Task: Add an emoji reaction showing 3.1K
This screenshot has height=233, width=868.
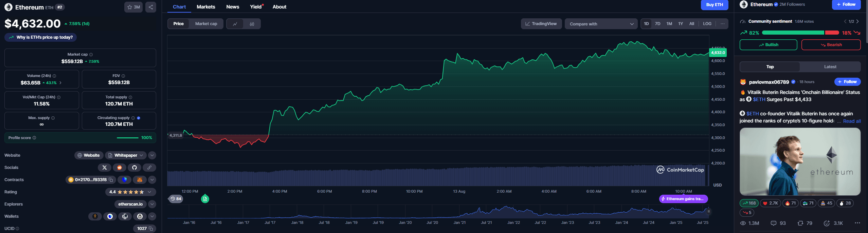Action: pos(833,223)
